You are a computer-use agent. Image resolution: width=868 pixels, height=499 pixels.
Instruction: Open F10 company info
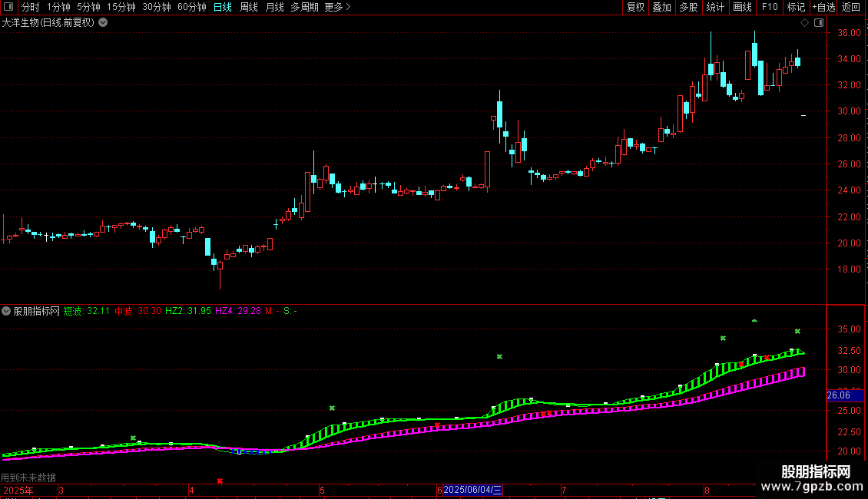(770, 7)
